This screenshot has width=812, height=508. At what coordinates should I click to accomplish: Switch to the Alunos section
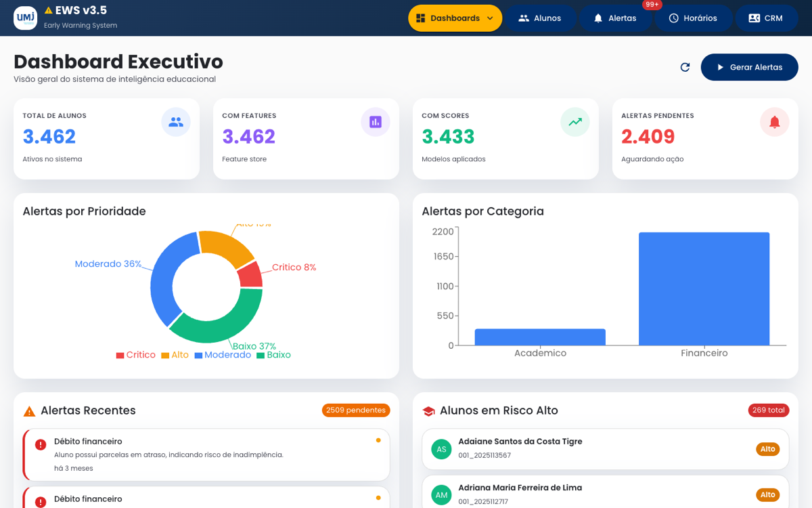click(x=541, y=18)
